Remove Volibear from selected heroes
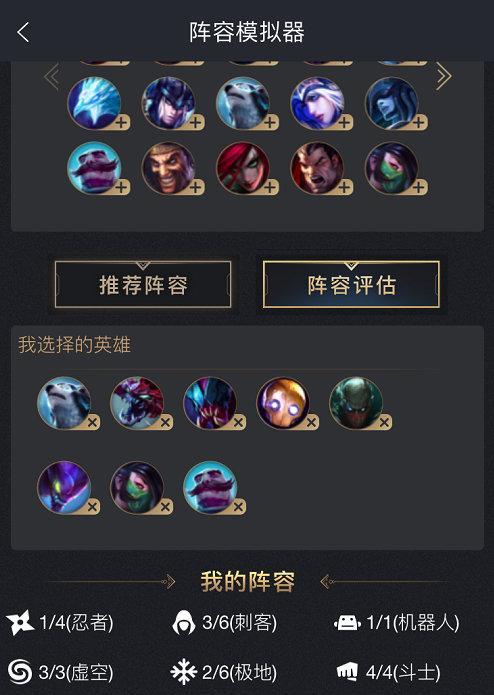Screen dimensions: 494x695 pos(92,422)
